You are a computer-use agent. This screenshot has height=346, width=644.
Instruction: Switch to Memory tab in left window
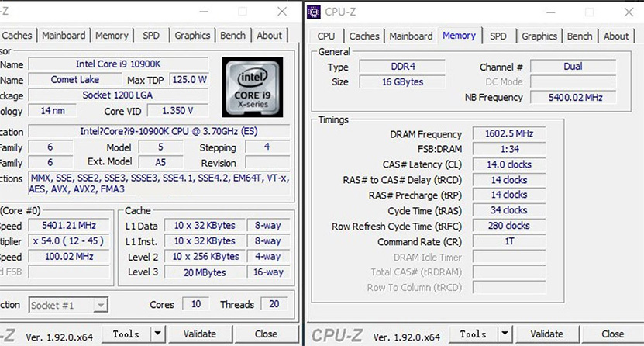click(112, 36)
